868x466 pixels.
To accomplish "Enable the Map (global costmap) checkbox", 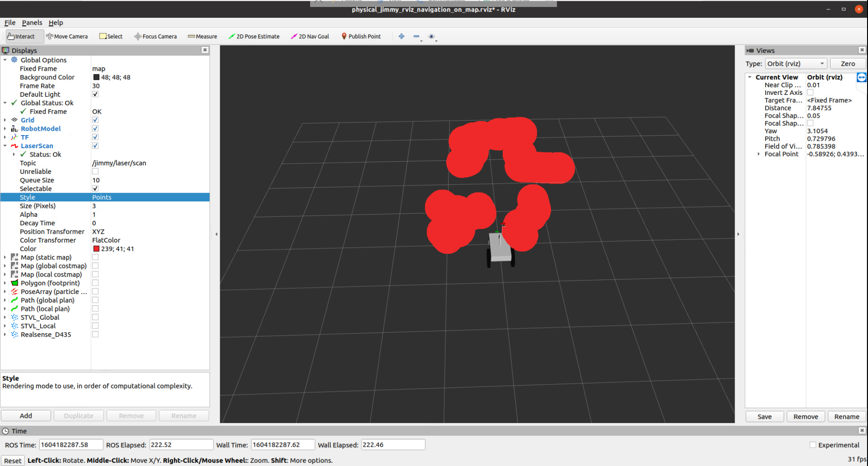I will (95, 266).
